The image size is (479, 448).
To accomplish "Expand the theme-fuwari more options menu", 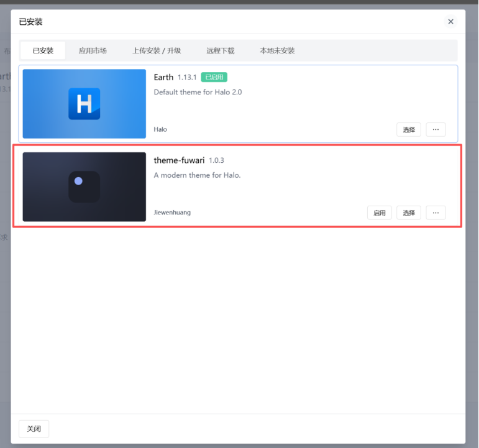I will coord(436,213).
